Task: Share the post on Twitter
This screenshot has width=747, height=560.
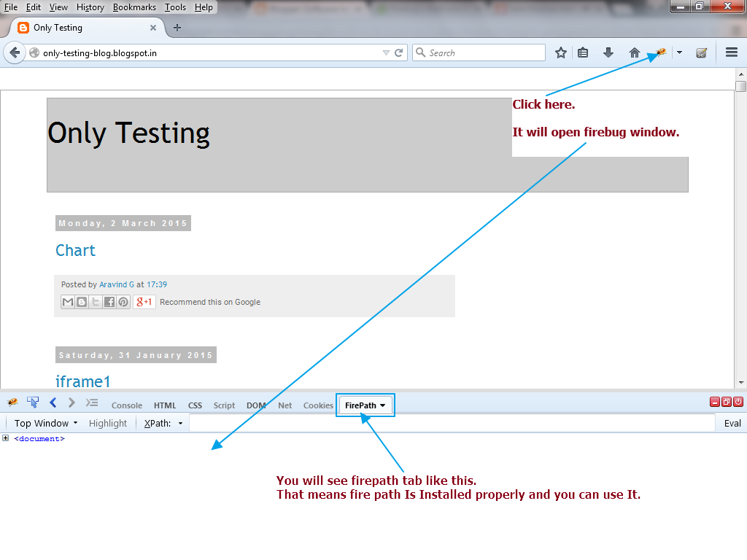Action: (95, 301)
